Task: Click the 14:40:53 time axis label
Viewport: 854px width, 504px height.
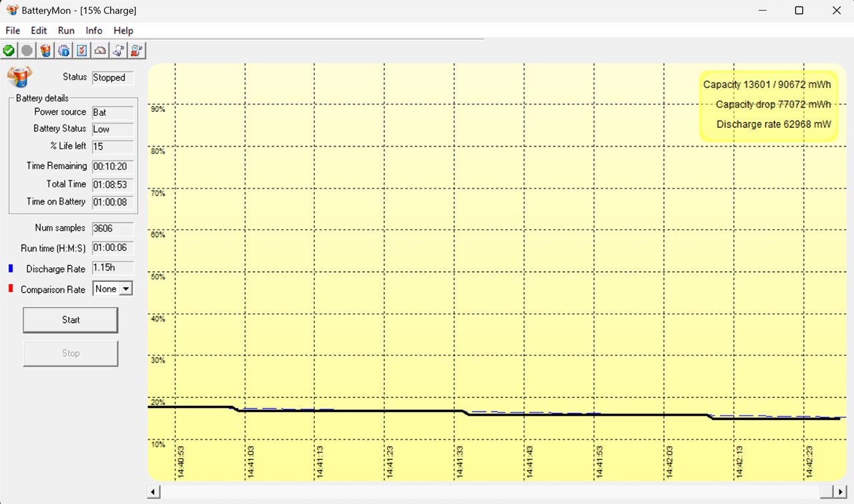Action: [181, 463]
